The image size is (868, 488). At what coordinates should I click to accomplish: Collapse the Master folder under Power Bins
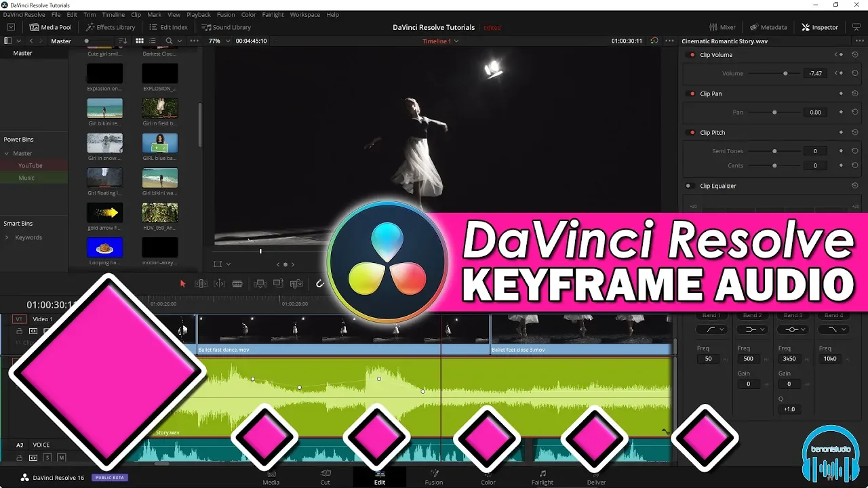[x=7, y=153]
